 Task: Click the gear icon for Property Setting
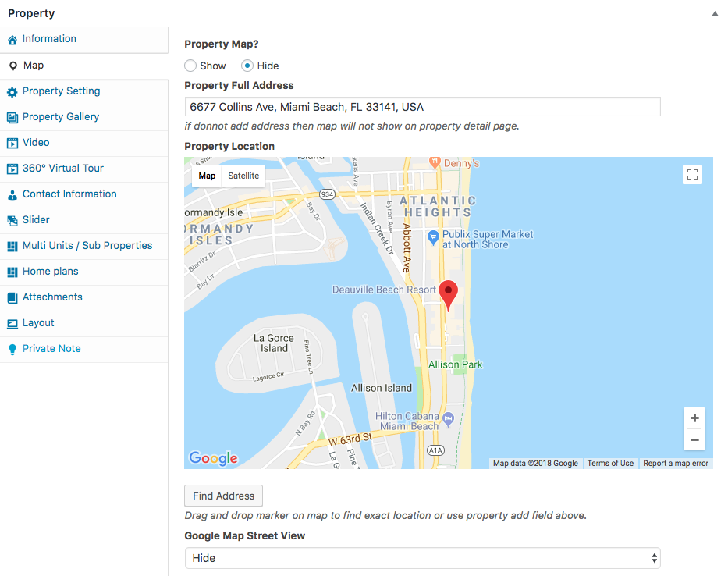coord(12,92)
